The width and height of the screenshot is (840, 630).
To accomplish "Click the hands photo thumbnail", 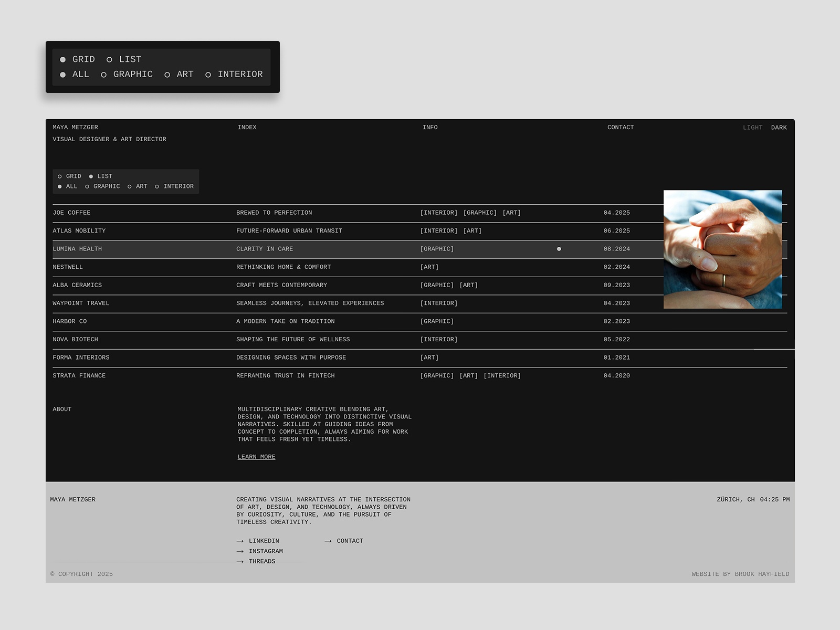I will (x=723, y=248).
